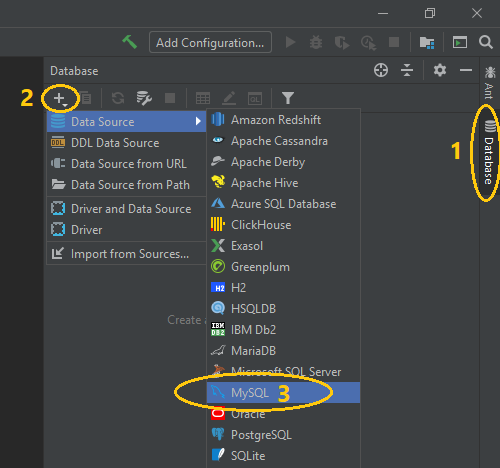Click the crosshair Scroll from Editor icon
500x468 pixels.
click(x=381, y=70)
